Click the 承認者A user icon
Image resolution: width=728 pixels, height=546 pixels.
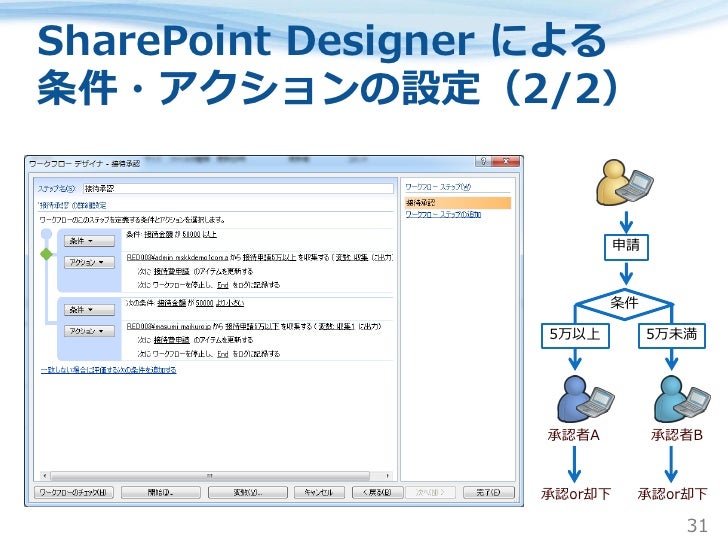[585, 399]
